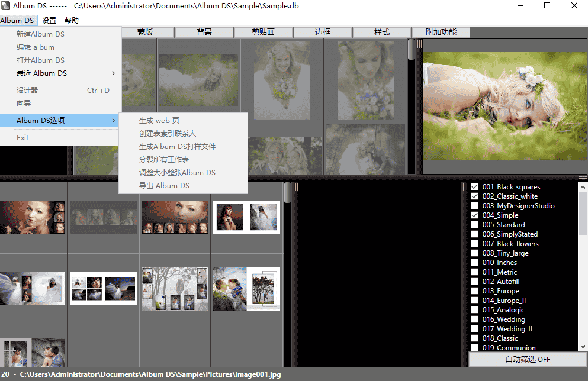The image size is (588, 381).
Task: Select the layout thumbnail with tree photo frame
Action: point(246,289)
